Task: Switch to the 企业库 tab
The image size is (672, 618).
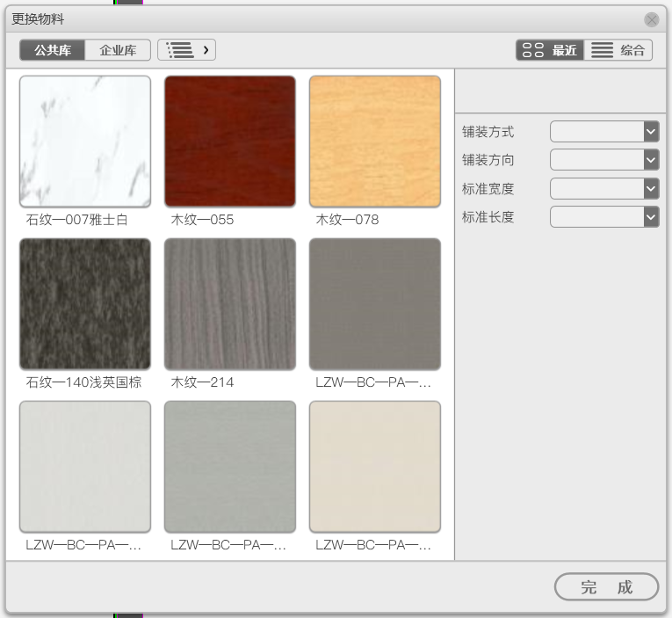Action: (118, 50)
